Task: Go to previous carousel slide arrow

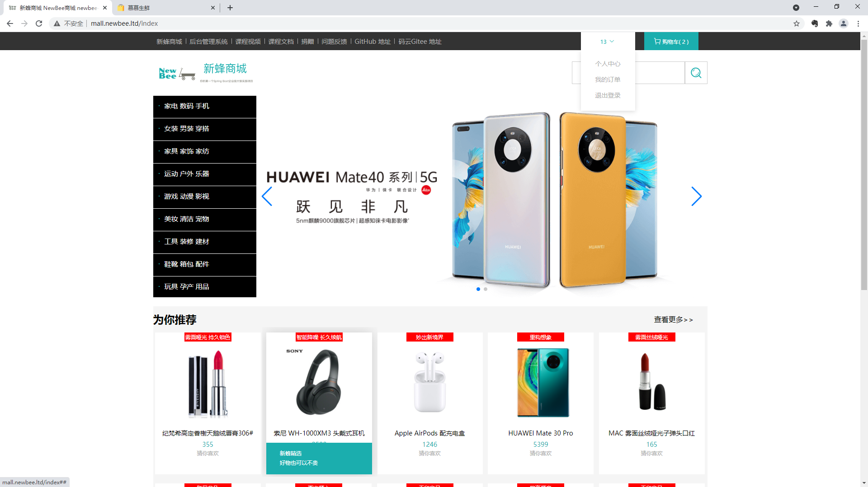Action: [267, 197]
